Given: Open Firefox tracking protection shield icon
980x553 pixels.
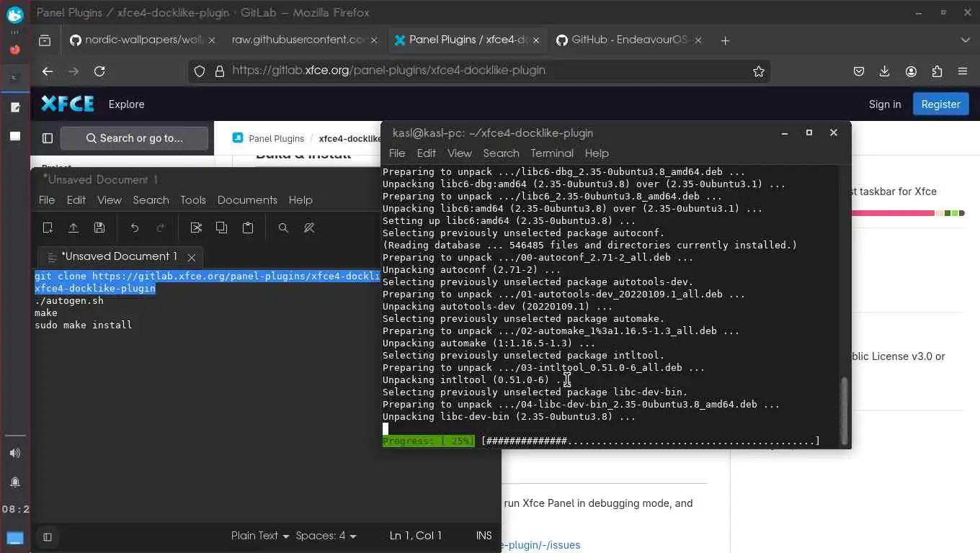Looking at the screenshot, I should pyautogui.click(x=200, y=71).
